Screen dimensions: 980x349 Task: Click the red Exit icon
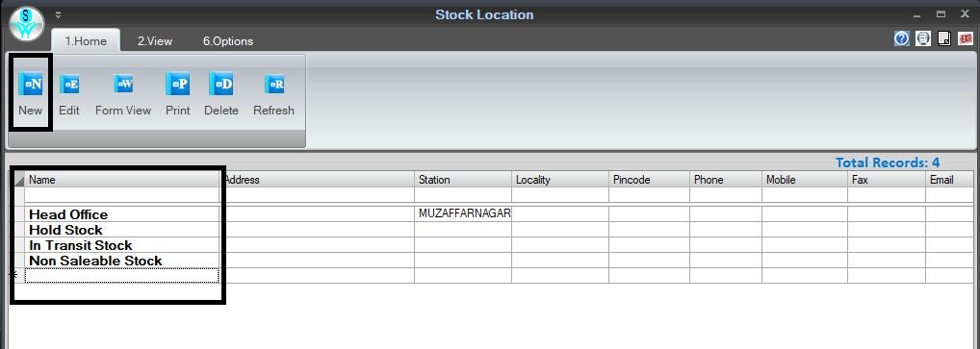[966, 38]
